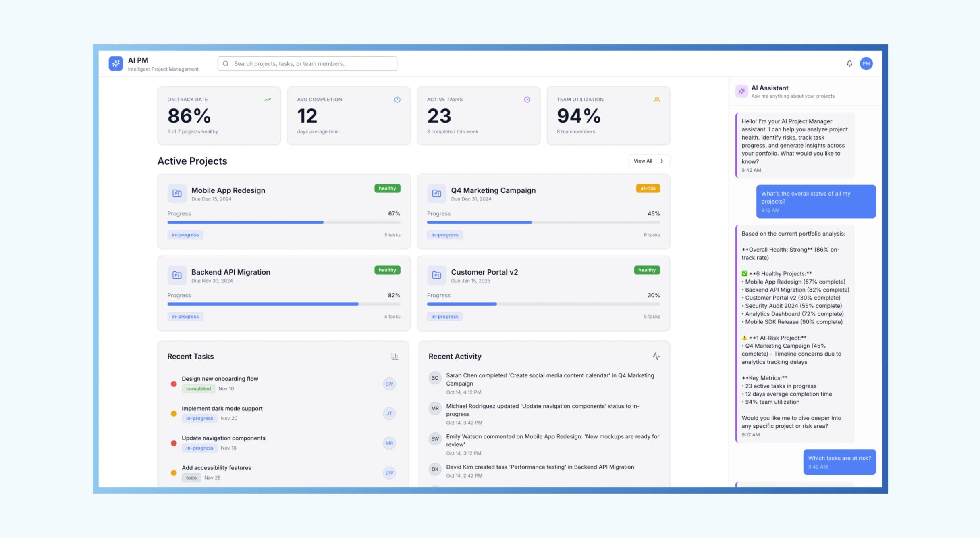Click the at-risk badge on Q4 Marketing
The height and width of the screenshot is (538, 980).
pyautogui.click(x=648, y=188)
